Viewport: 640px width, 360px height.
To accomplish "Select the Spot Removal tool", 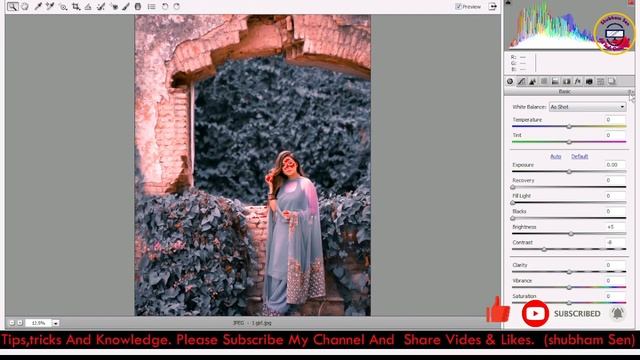I will click(101, 7).
